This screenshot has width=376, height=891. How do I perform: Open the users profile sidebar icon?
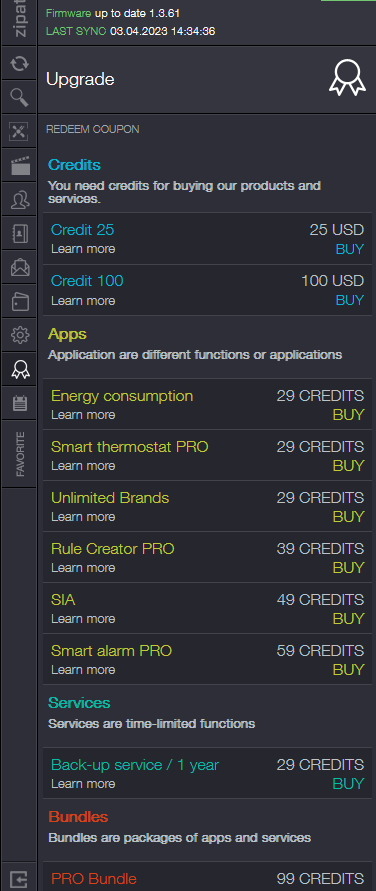[19, 199]
